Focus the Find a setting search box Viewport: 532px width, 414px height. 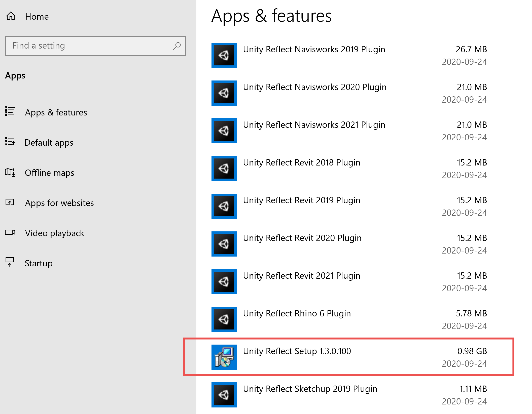click(95, 46)
